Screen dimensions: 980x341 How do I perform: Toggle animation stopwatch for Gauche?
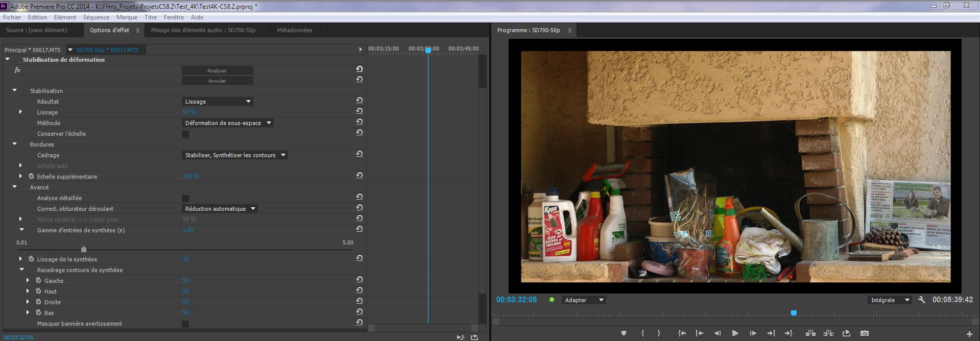(38, 280)
